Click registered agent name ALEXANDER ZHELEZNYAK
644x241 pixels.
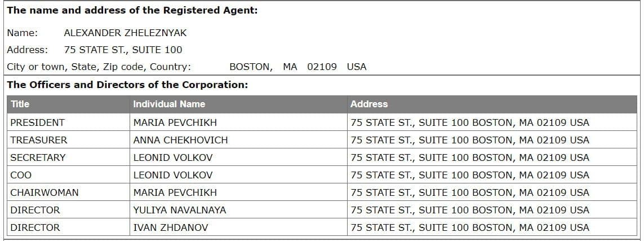(x=125, y=33)
